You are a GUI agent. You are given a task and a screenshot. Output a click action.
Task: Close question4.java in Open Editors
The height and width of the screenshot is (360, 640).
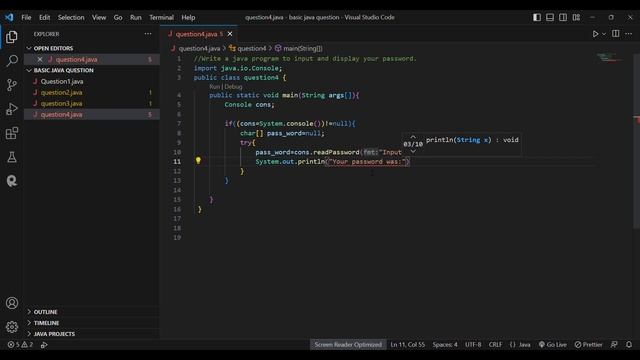40,59
